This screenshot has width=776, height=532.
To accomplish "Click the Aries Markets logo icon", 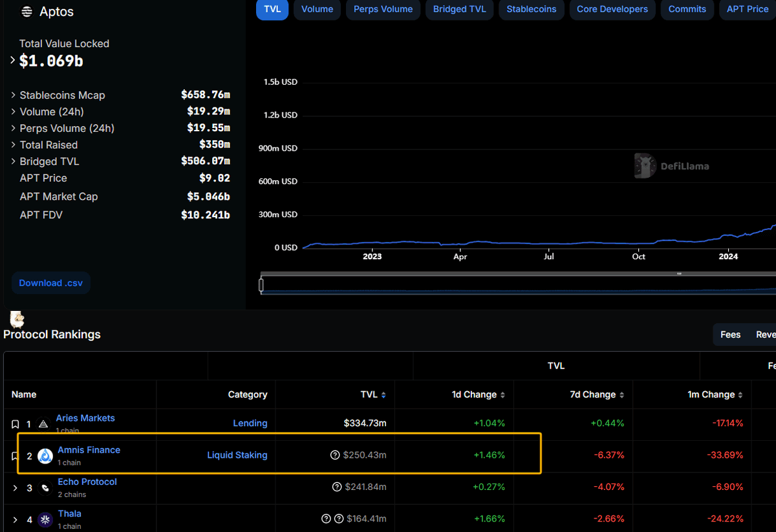I will 43,425.
